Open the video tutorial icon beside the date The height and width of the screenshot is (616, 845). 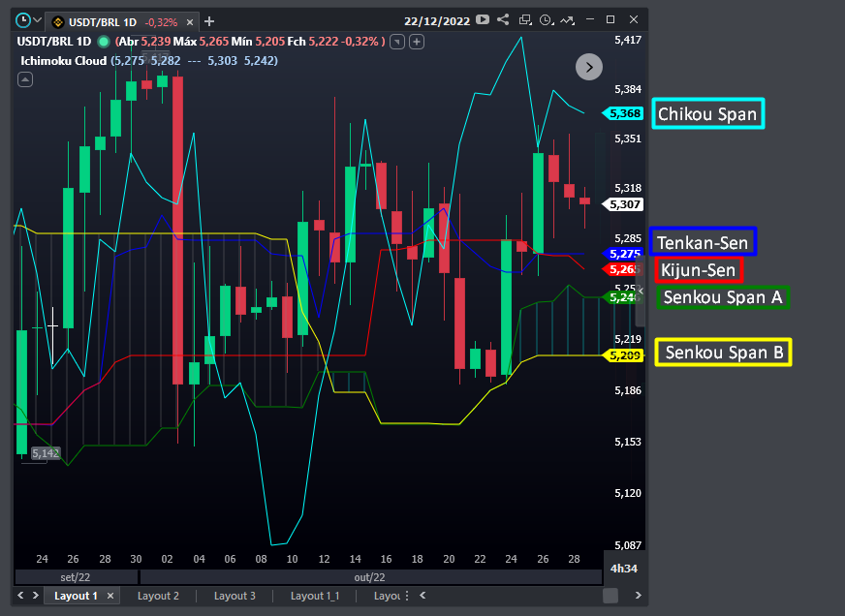tap(483, 20)
